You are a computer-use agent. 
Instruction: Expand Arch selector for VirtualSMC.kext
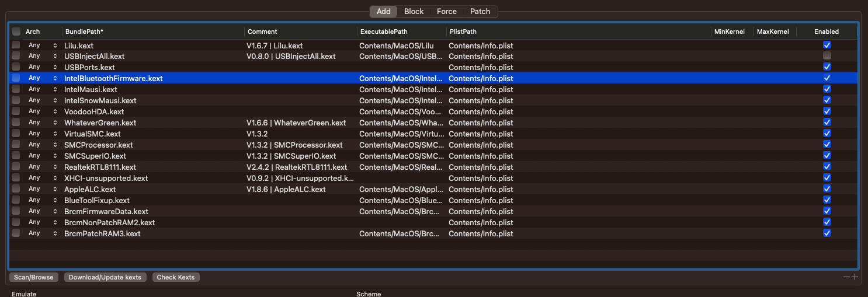click(55, 134)
